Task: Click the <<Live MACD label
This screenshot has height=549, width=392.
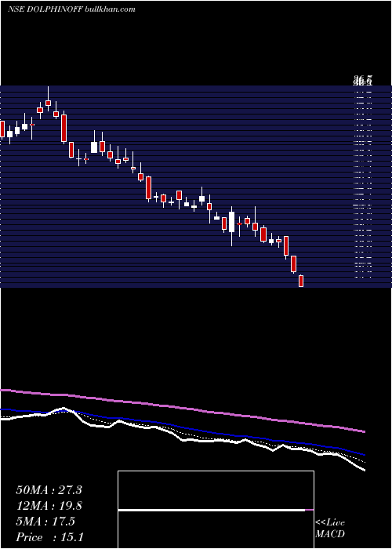Action: point(330,528)
